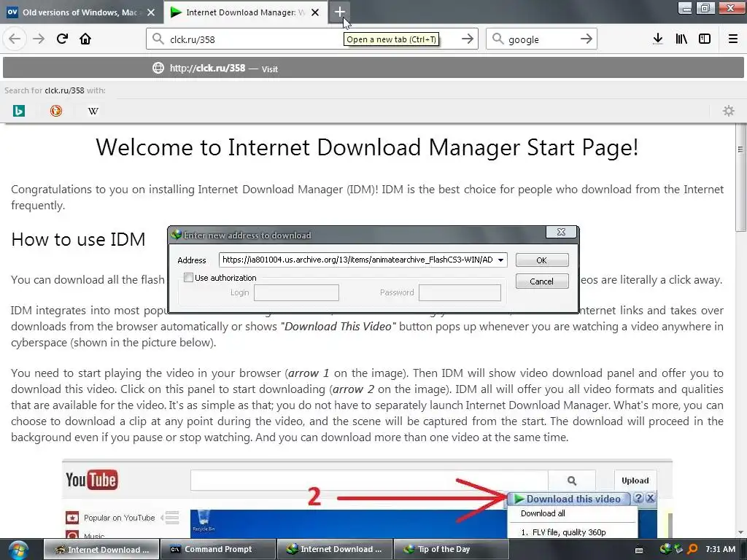Click the go arrow in the address bar
The width and height of the screenshot is (747, 560).
(x=468, y=39)
